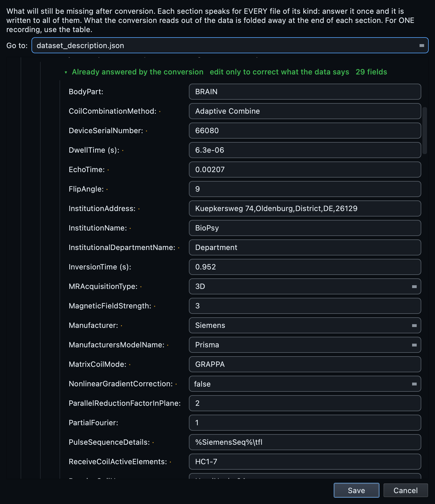Open the Manufacturer Siemens dropdown
The height and width of the screenshot is (504, 435).
coord(305,325)
